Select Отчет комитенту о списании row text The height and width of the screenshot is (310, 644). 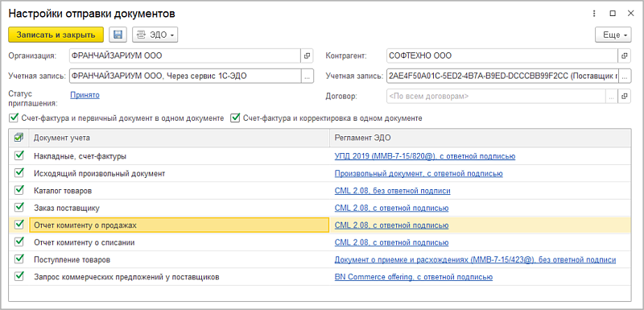[x=85, y=242]
